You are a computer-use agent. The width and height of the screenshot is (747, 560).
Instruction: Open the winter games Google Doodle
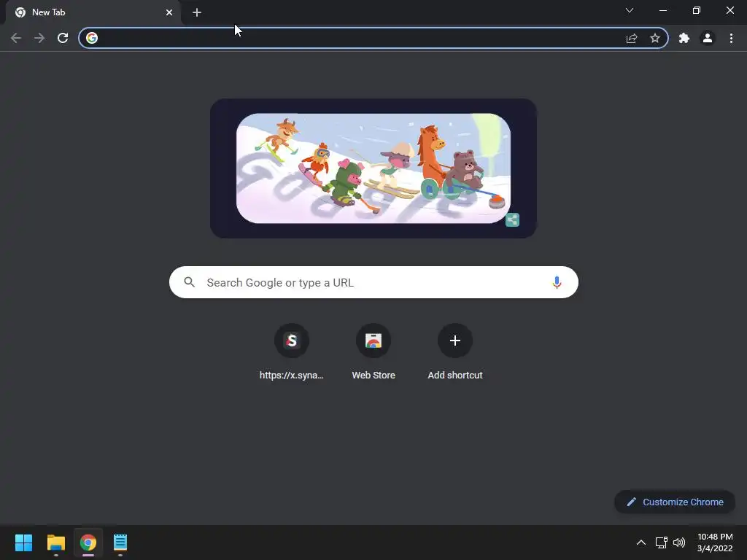[x=373, y=168]
